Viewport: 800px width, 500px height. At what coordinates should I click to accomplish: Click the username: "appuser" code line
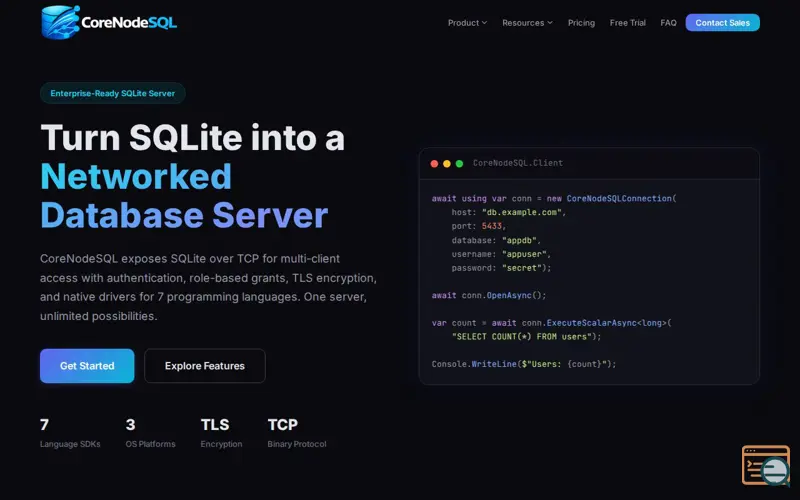point(501,254)
